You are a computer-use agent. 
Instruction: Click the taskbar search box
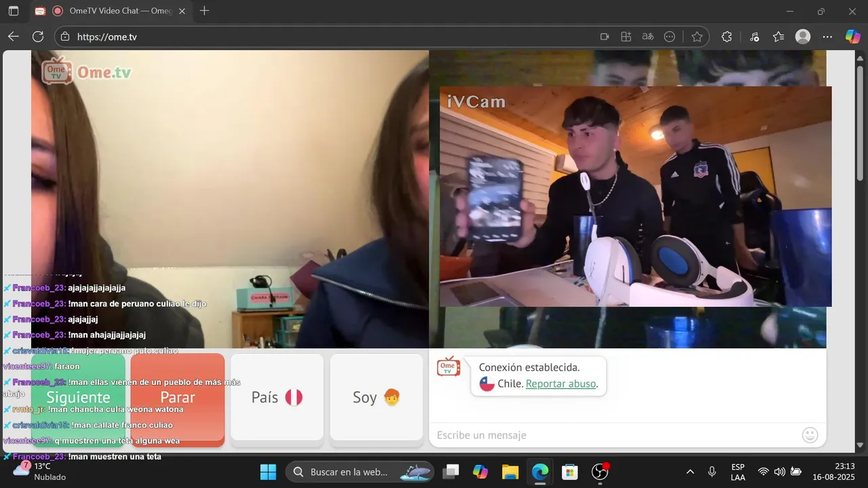359,472
